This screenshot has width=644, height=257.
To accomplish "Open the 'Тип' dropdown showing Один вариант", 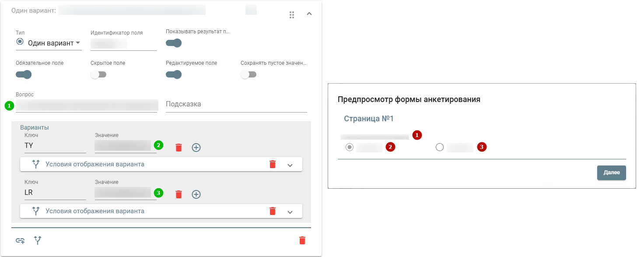I will (49, 43).
